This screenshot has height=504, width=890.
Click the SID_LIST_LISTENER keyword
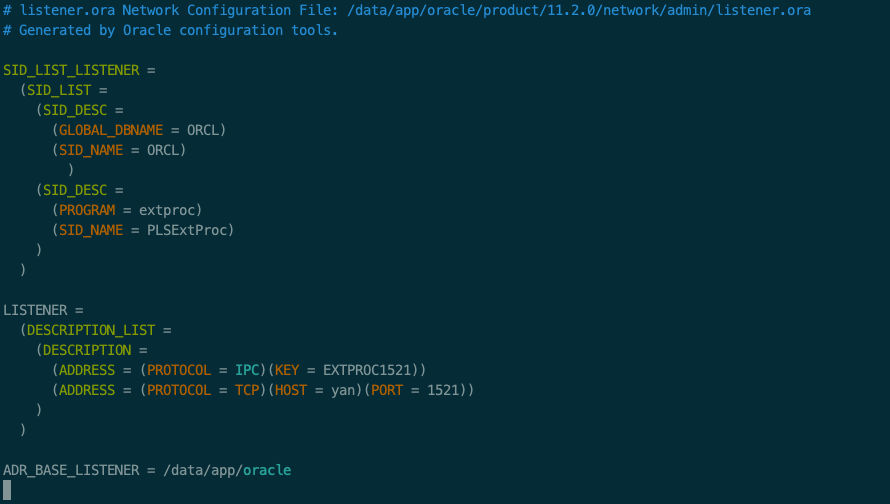72,70
